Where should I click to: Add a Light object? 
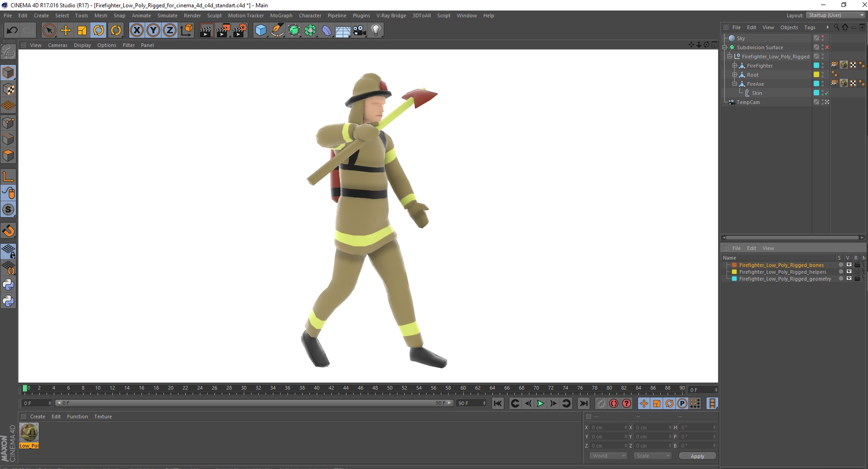click(x=376, y=31)
